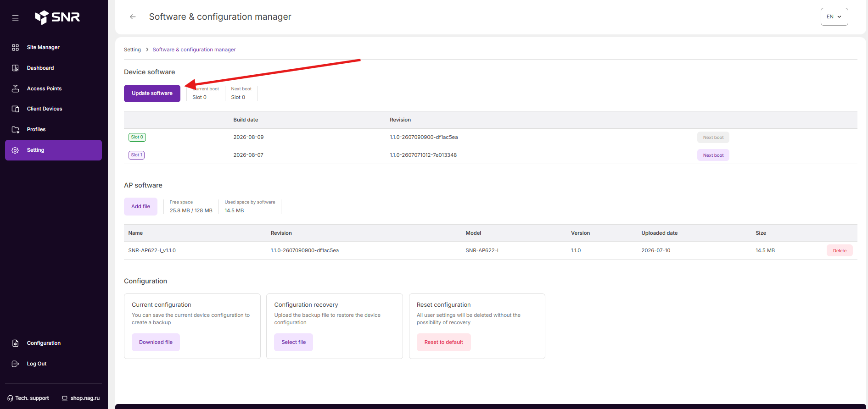Click the Slot 0 badge
Image resolution: width=868 pixels, height=409 pixels.
click(x=137, y=137)
